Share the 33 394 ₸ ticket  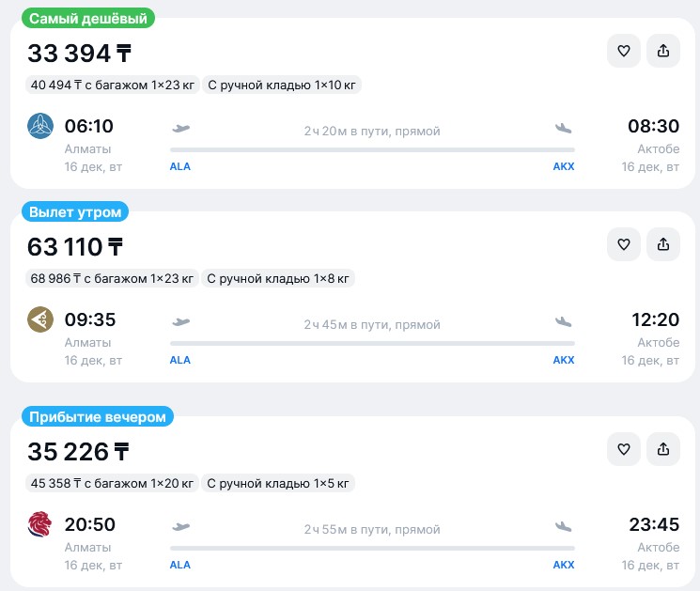point(662,51)
